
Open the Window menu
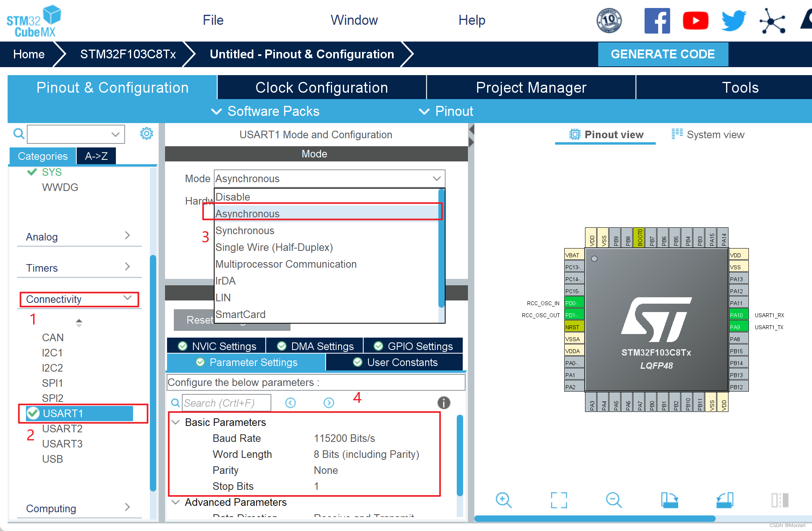354,20
